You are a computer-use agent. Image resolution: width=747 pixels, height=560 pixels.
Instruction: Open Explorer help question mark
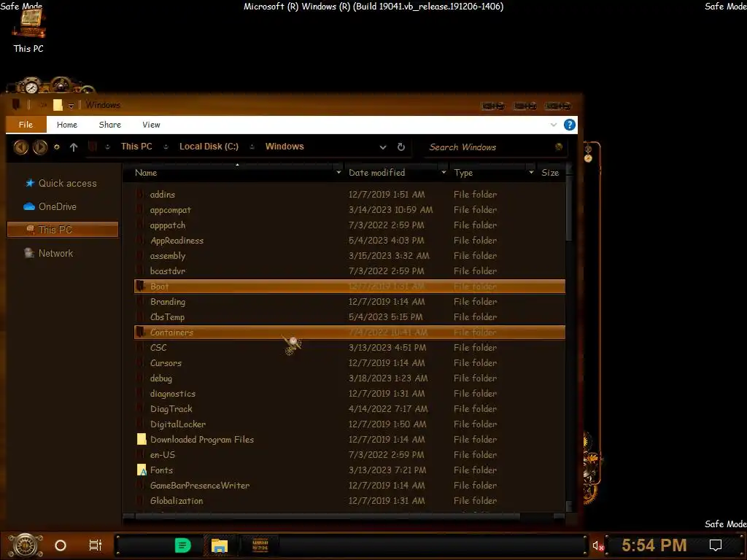pos(569,125)
